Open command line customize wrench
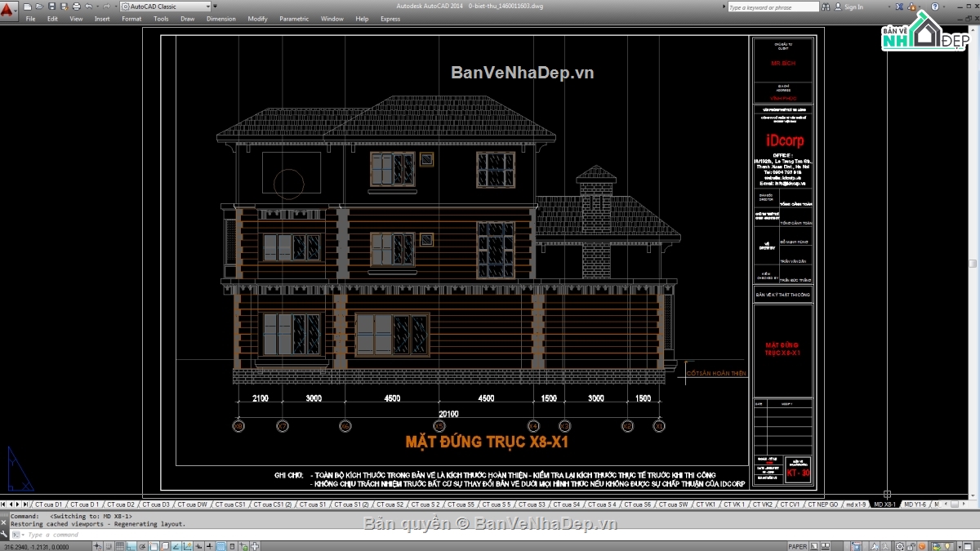 [3, 535]
